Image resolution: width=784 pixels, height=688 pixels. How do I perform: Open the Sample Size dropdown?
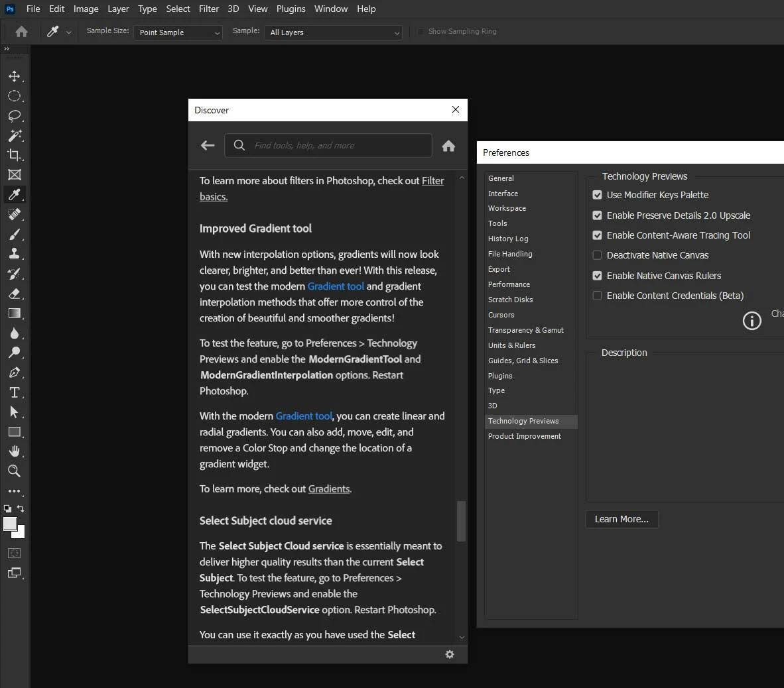pos(178,32)
